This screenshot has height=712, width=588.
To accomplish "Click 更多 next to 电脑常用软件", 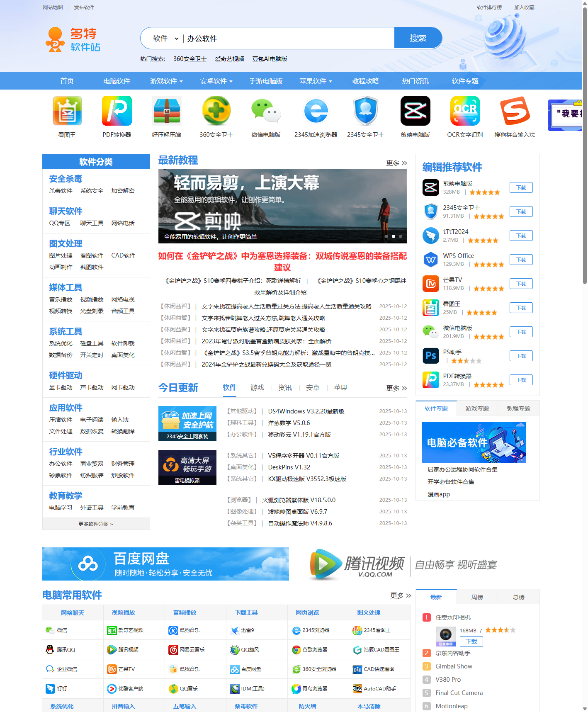I will click(x=401, y=595).
